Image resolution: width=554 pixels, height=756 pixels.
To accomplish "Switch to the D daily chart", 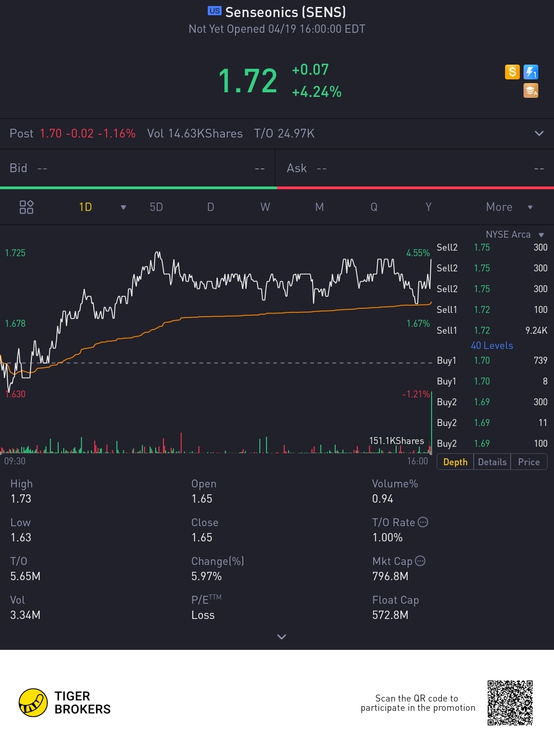I will pos(211,207).
